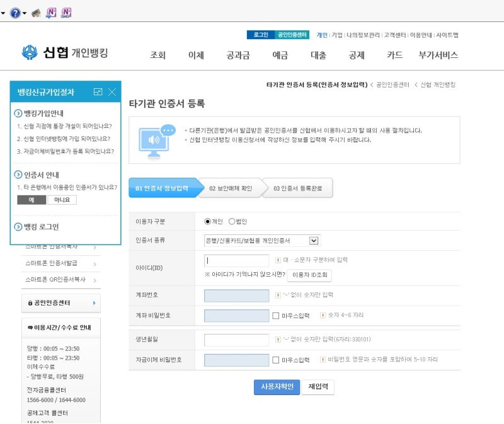Select the 개인 radio button

coord(208,221)
